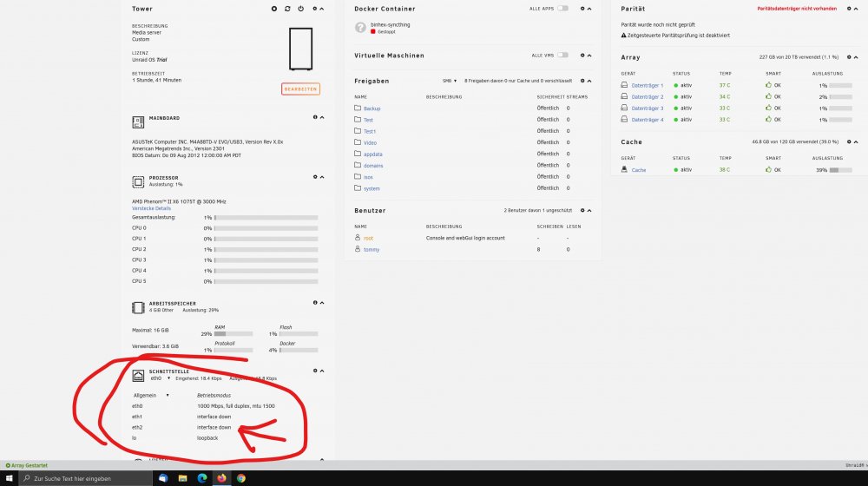Open the root user link

pyautogui.click(x=368, y=238)
